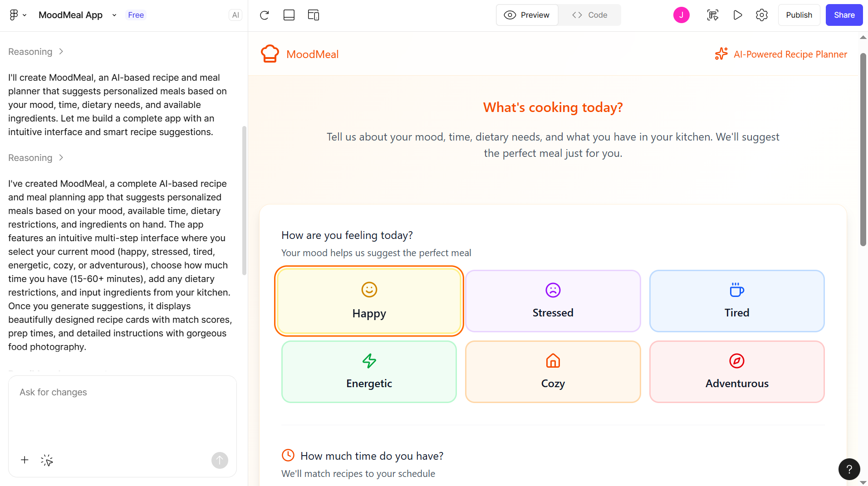Image resolution: width=868 pixels, height=486 pixels.
Task: Click the plus attach icon in chat box
Action: [x=25, y=460]
